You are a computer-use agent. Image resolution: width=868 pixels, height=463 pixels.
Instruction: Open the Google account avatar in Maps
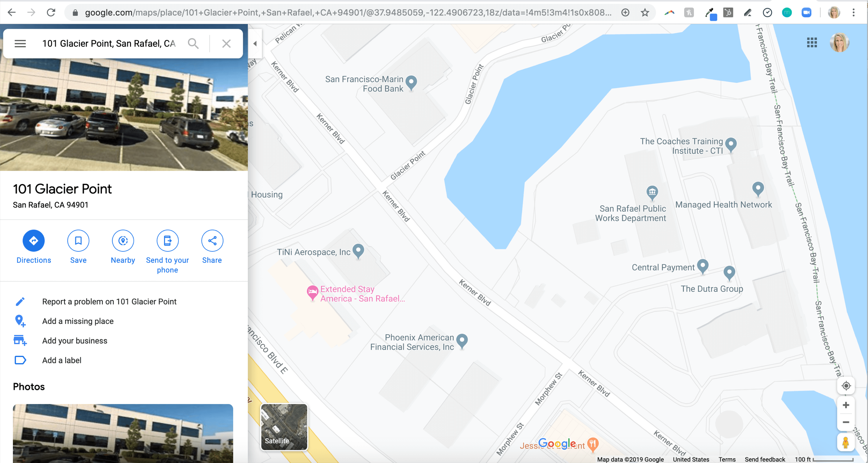[839, 43]
